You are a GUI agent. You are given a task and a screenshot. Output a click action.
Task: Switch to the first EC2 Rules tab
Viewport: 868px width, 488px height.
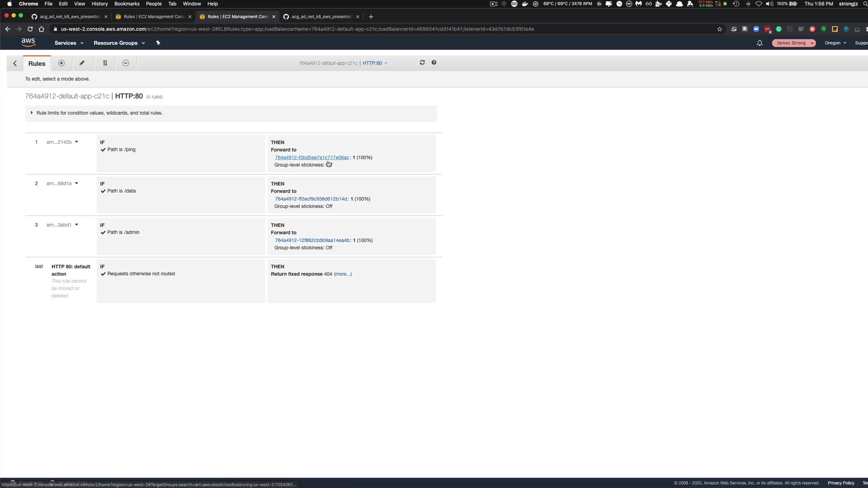[x=154, y=17]
